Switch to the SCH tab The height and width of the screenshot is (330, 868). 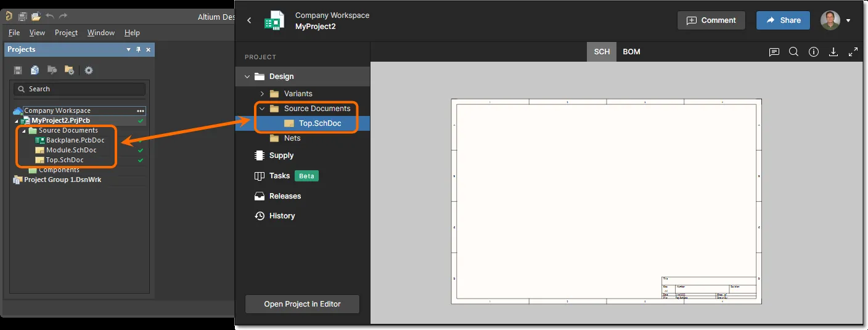[602, 52]
